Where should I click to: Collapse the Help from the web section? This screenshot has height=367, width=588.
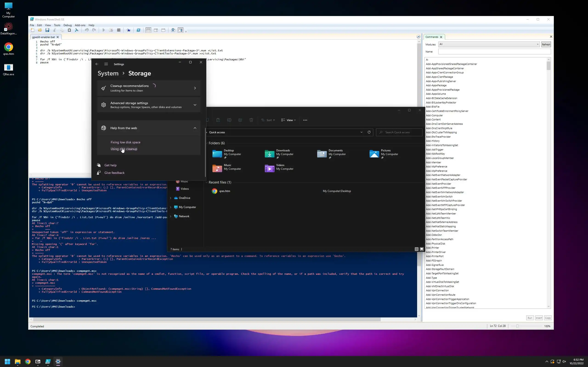tap(195, 128)
